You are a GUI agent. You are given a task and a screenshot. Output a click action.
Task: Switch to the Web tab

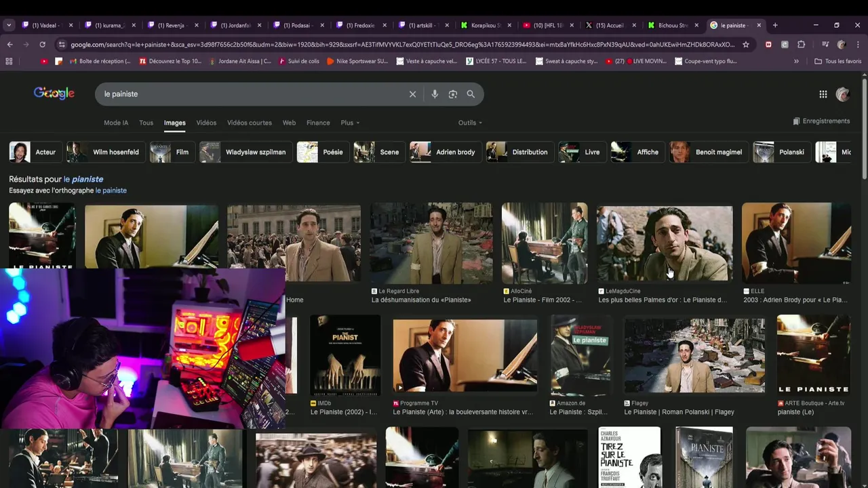(289, 123)
